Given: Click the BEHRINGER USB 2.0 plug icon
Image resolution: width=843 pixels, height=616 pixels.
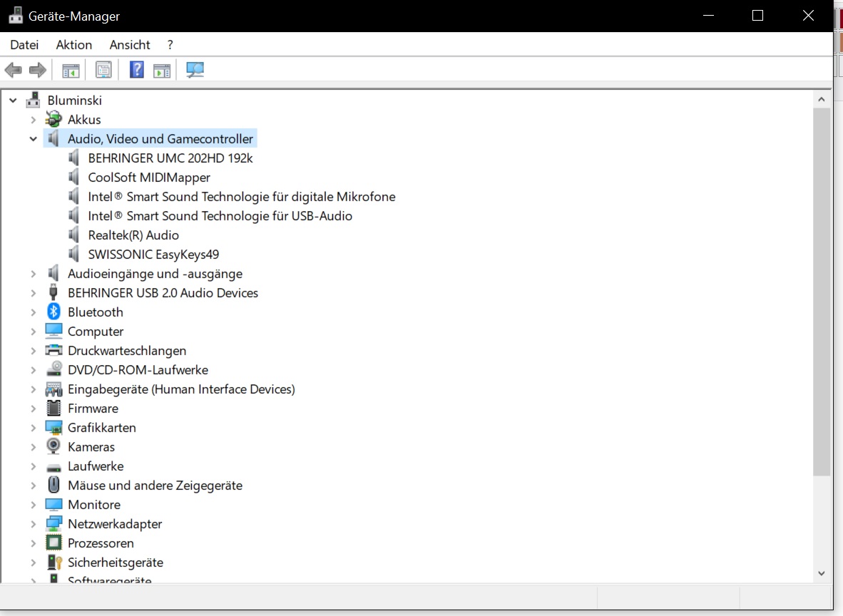Looking at the screenshot, I should (53, 292).
